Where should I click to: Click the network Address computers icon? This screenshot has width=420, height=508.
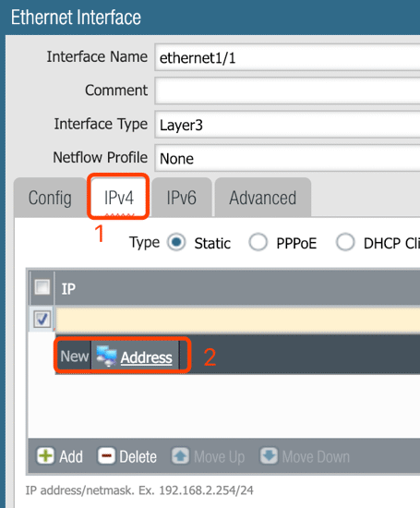tap(106, 356)
